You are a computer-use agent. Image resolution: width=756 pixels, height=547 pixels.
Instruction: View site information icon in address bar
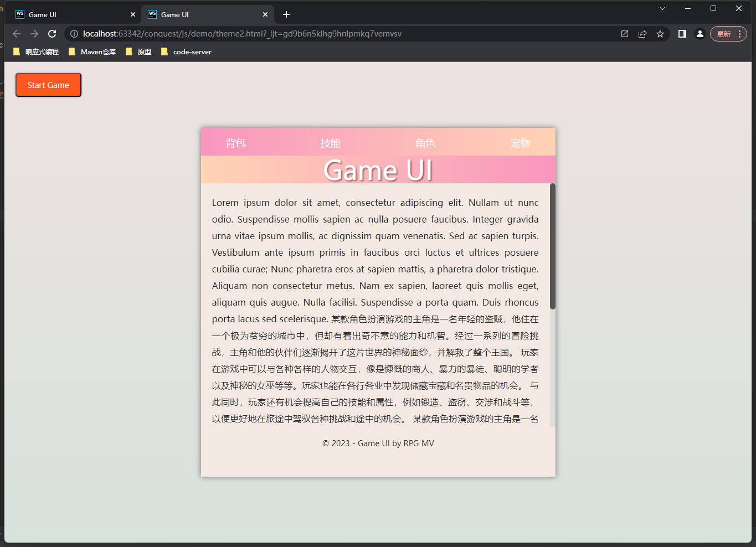(x=74, y=34)
